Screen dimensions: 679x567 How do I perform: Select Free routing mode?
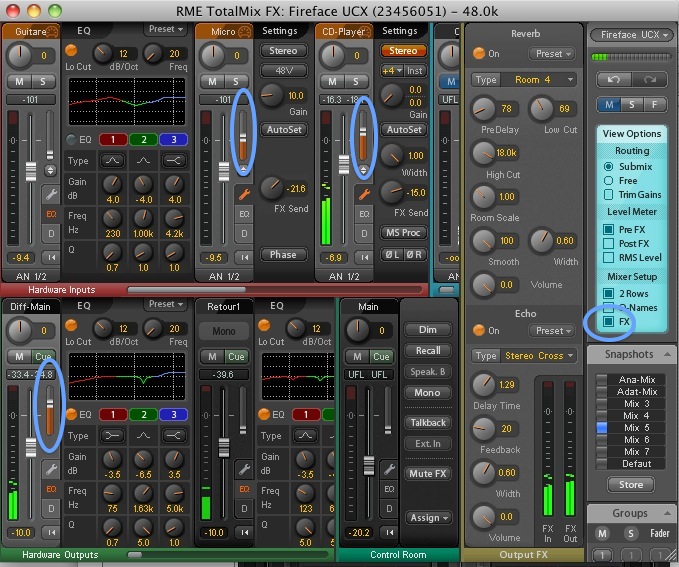pos(608,181)
